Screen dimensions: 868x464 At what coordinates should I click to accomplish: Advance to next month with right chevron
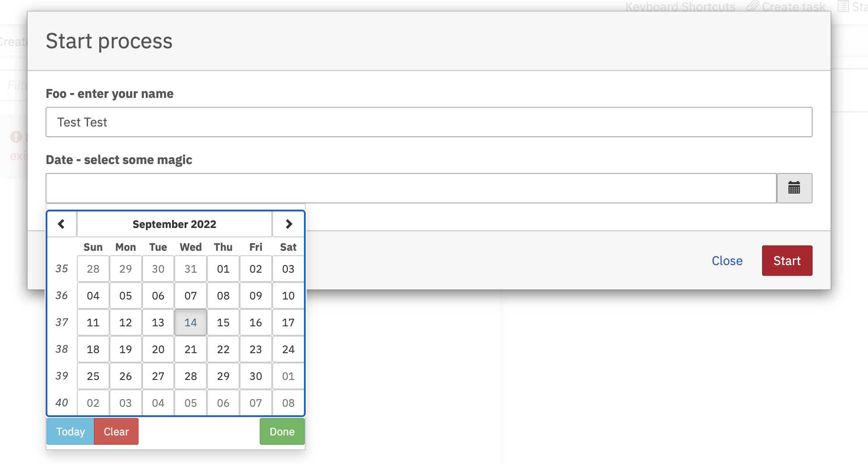[x=289, y=224]
